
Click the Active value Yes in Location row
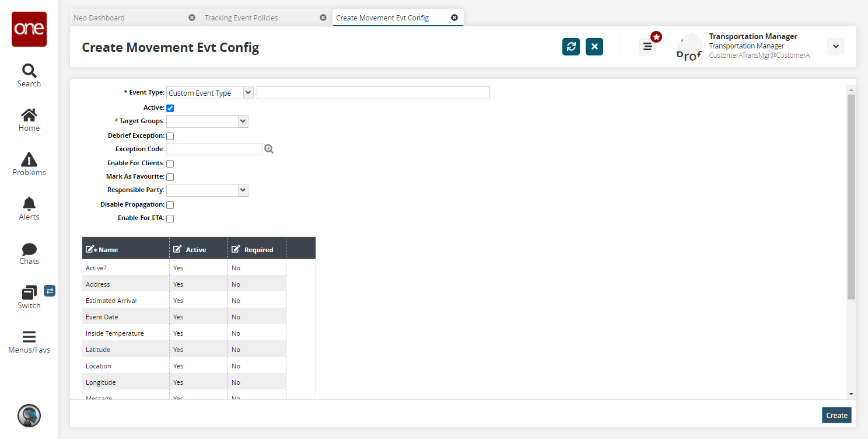click(178, 366)
